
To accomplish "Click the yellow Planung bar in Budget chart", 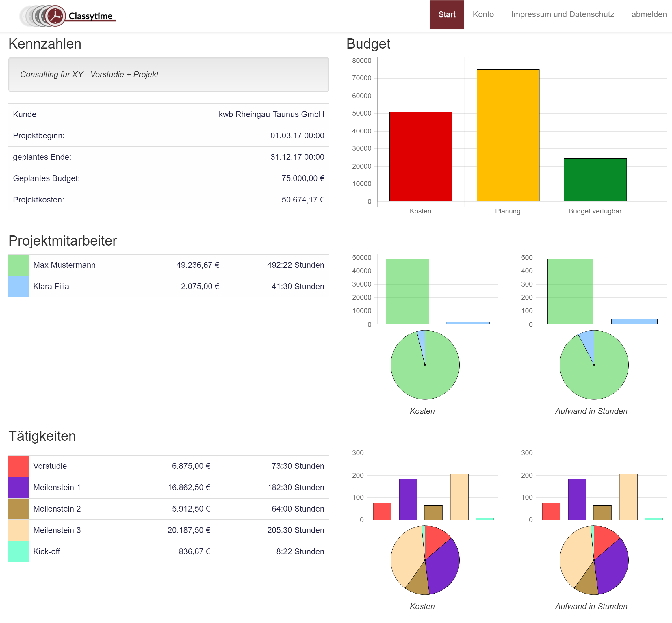I will pyautogui.click(x=508, y=135).
